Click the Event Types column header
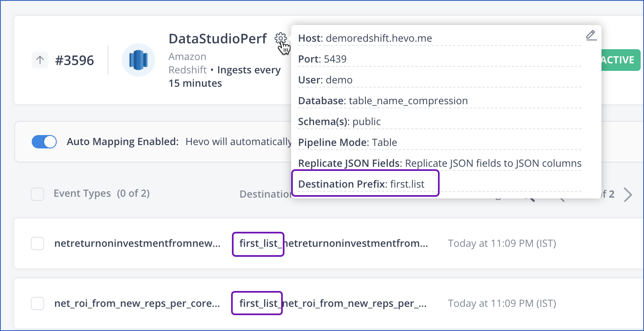This screenshot has height=331, width=644. (82, 193)
